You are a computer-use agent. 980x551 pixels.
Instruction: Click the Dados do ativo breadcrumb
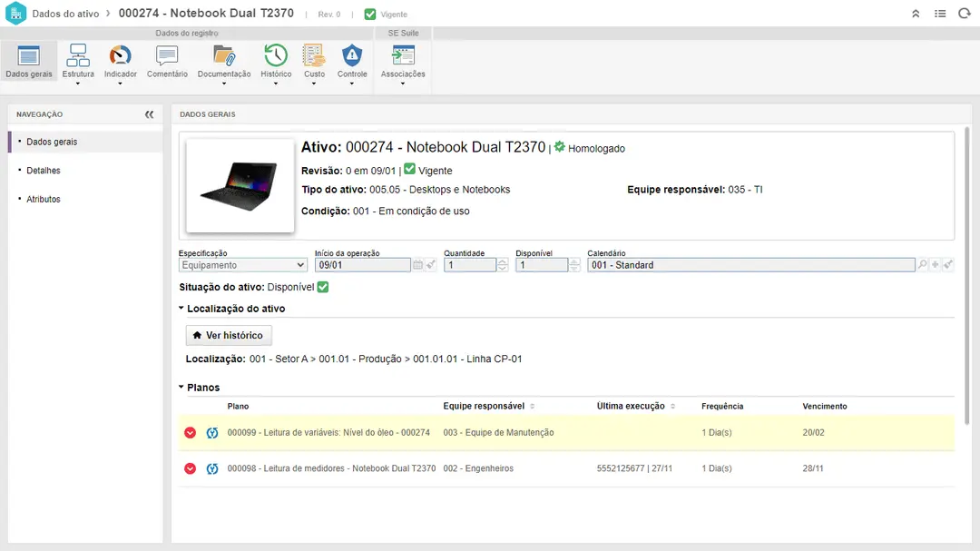click(65, 14)
